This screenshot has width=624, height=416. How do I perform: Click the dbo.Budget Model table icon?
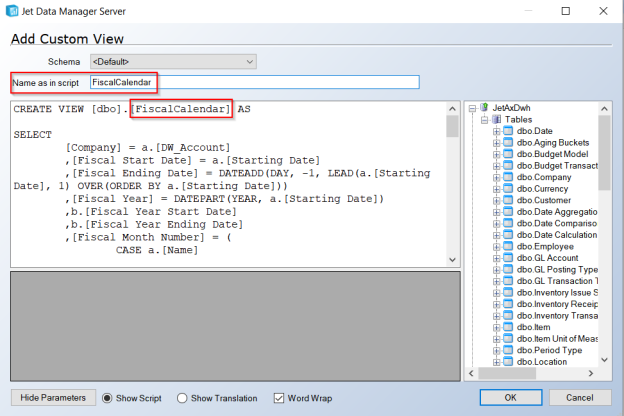coord(508,154)
